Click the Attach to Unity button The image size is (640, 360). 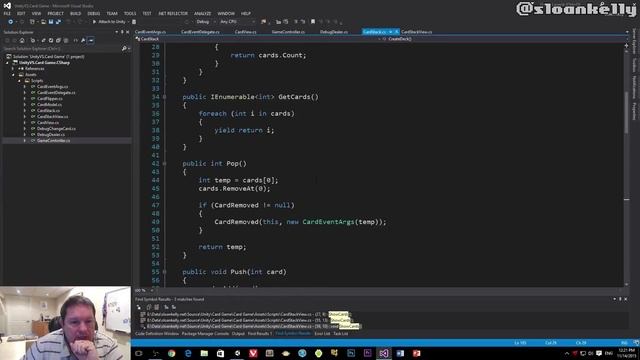tap(109, 22)
